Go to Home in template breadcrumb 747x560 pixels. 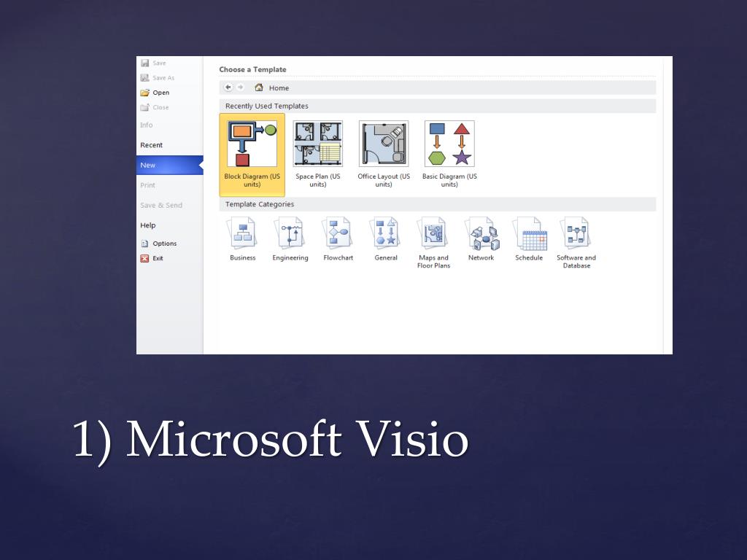click(259, 87)
